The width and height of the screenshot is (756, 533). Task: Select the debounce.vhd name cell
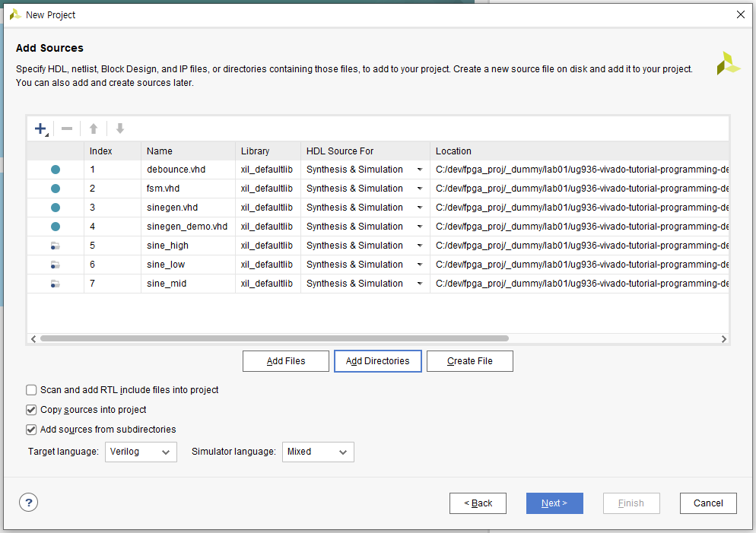click(188, 170)
